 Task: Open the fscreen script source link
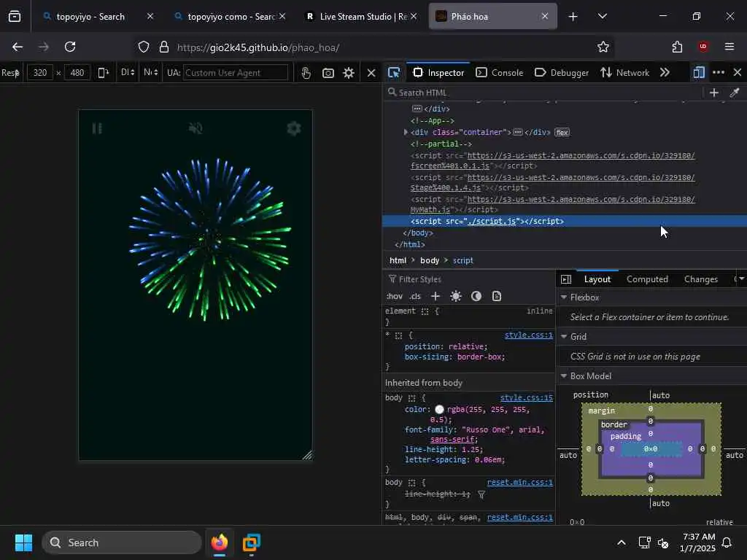553,160
